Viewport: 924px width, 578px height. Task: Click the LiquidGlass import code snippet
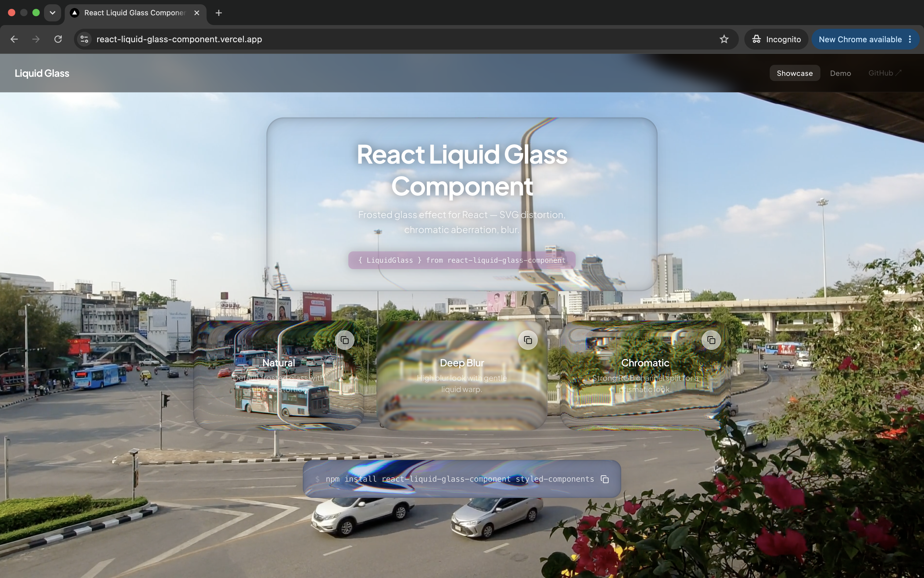click(x=462, y=260)
